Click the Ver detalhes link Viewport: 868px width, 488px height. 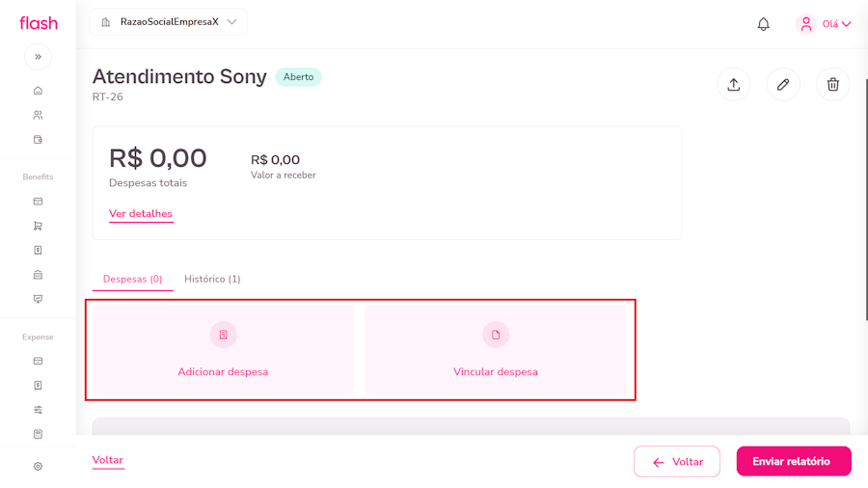141,214
